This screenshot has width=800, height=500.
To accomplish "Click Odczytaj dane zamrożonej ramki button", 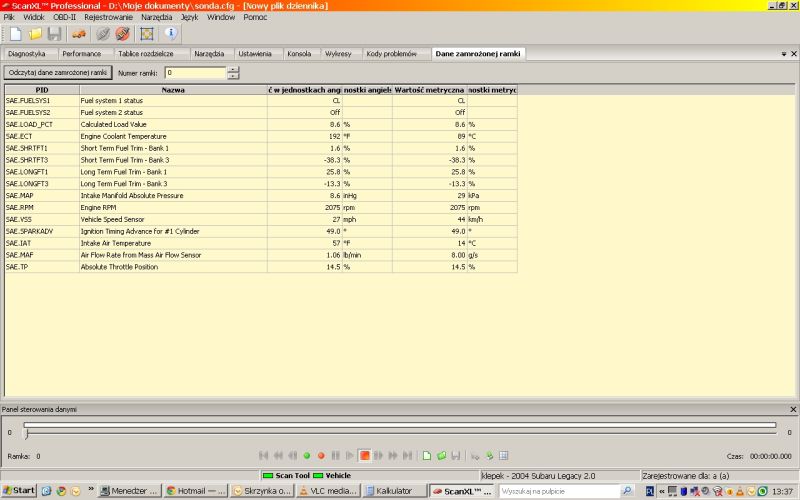I will pyautogui.click(x=58, y=73).
